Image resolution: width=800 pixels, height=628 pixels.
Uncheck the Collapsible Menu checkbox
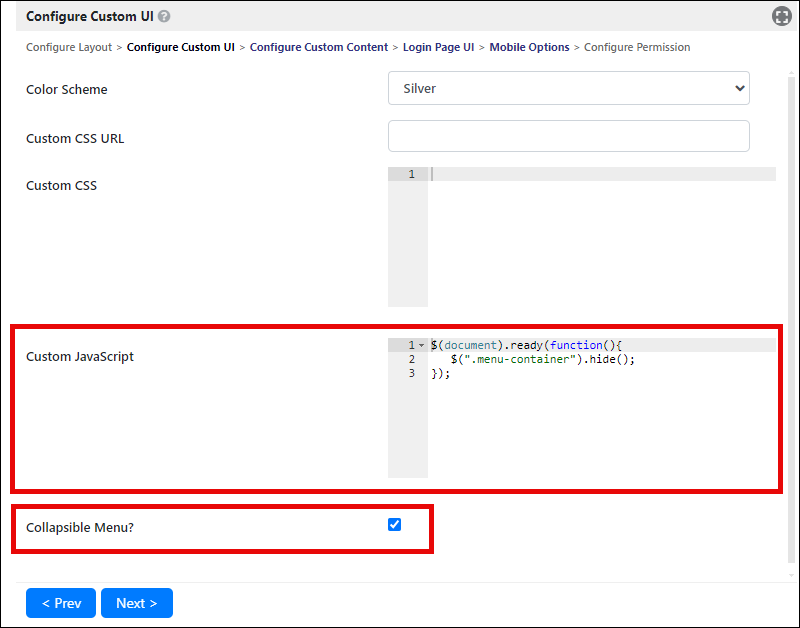394,524
